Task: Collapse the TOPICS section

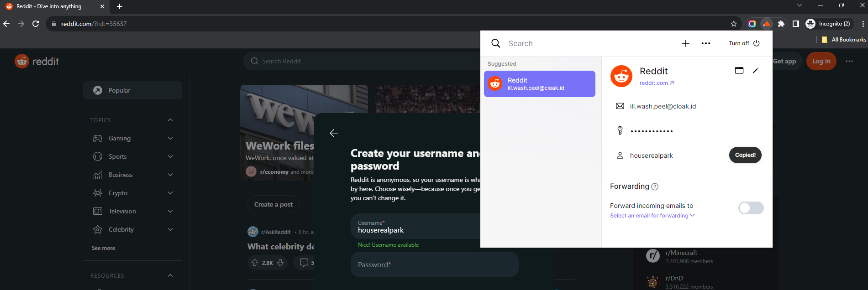Action: pos(170,120)
